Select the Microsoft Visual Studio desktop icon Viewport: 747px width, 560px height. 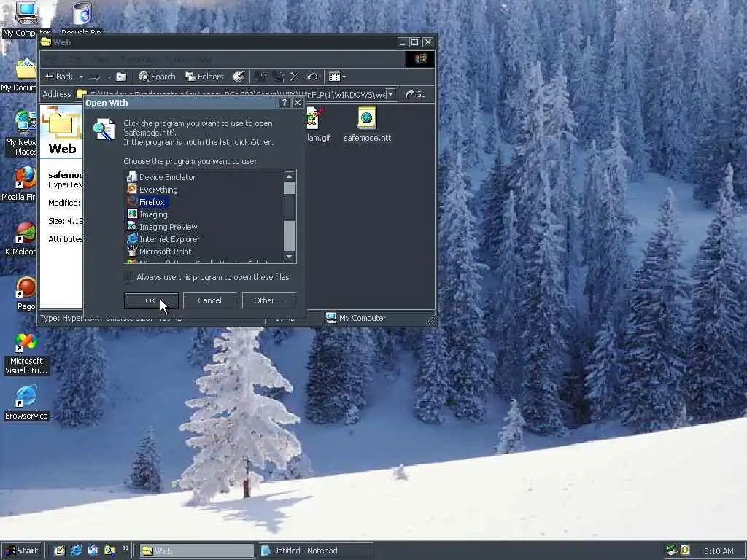[26, 354]
